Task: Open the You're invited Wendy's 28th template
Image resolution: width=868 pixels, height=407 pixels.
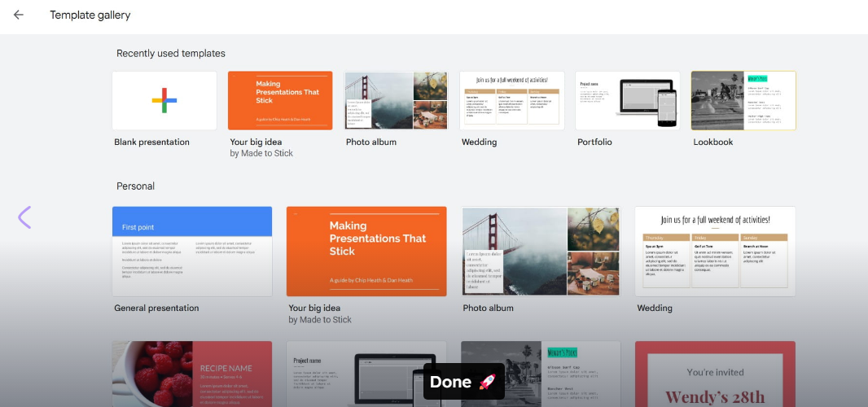Action: point(715,374)
